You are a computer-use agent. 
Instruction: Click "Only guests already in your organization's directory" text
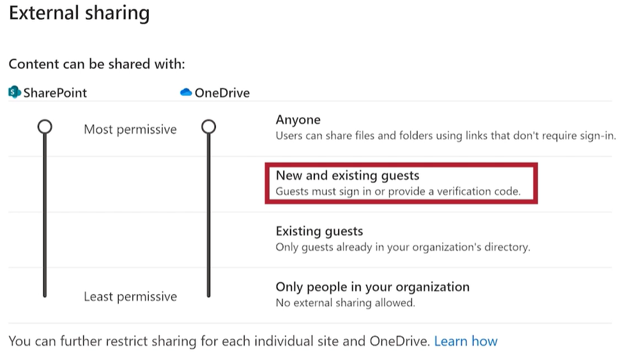coord(402,247)
